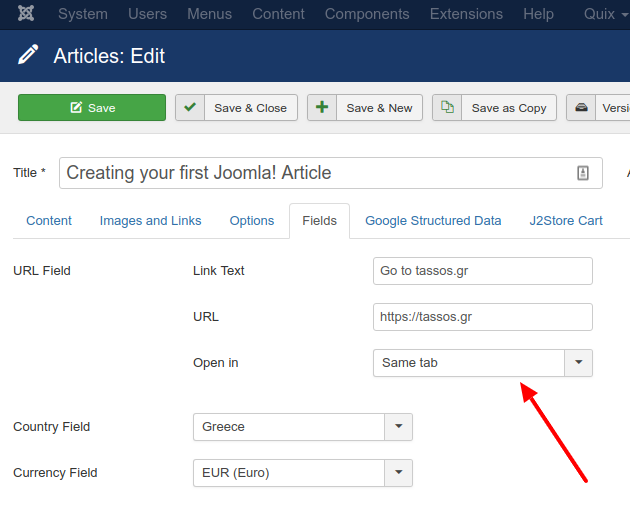Open the Extensions menu
Screen dimensions: 630x510
pos(466,14)
